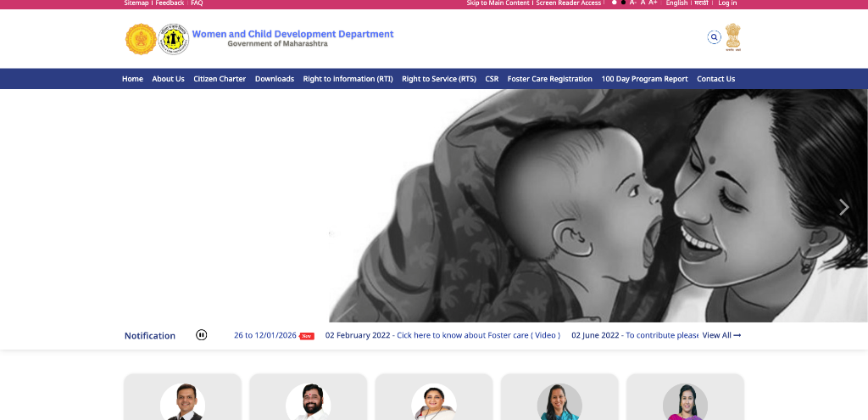Viewport: 868px width, 420px height.
Task: Open the Downloads menu
Action: click(x=275, y=79)
